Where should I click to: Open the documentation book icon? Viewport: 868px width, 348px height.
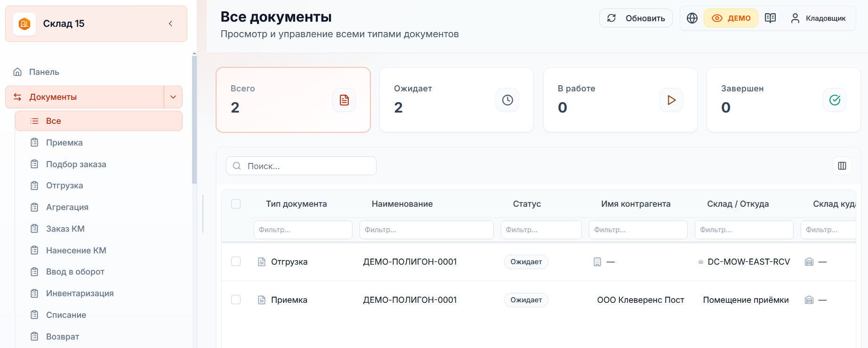(771, 18)
